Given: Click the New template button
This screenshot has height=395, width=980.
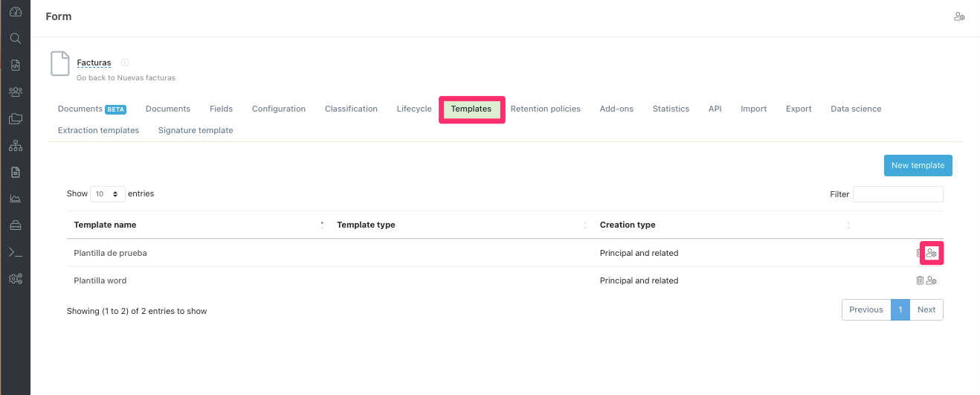Looking at the screenshot, I should pyautogui.click(x=918, y=165).
